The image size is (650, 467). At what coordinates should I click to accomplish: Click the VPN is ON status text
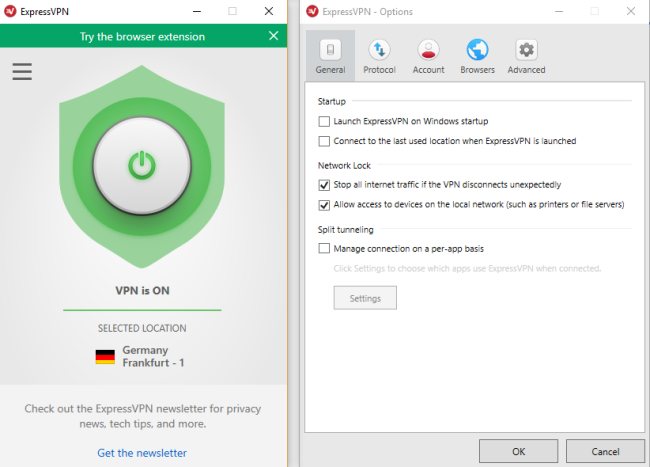click(x=142, y=290)
